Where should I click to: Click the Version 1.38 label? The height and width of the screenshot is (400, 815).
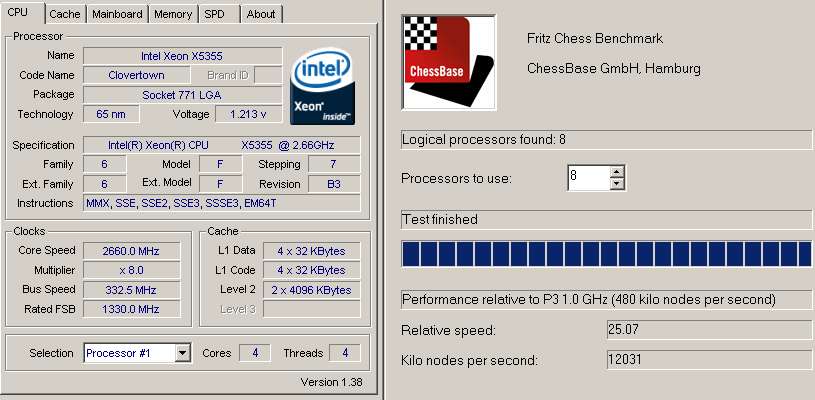[x=331, y=382]
